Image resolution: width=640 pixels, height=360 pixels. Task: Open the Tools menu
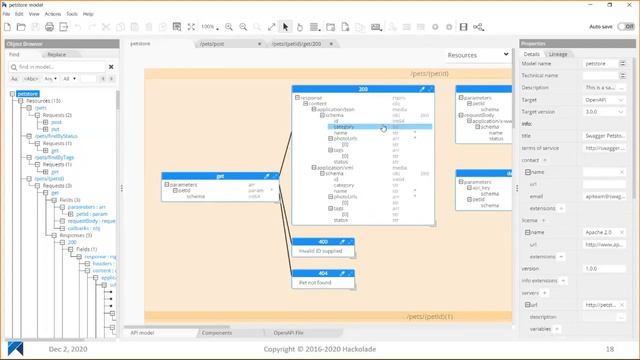pos(72,14)
